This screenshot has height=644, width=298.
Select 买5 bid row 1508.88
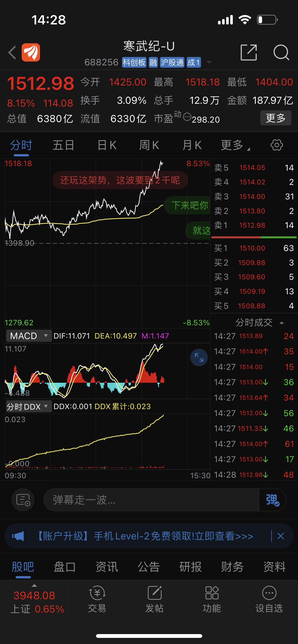[x=254, y=306]
